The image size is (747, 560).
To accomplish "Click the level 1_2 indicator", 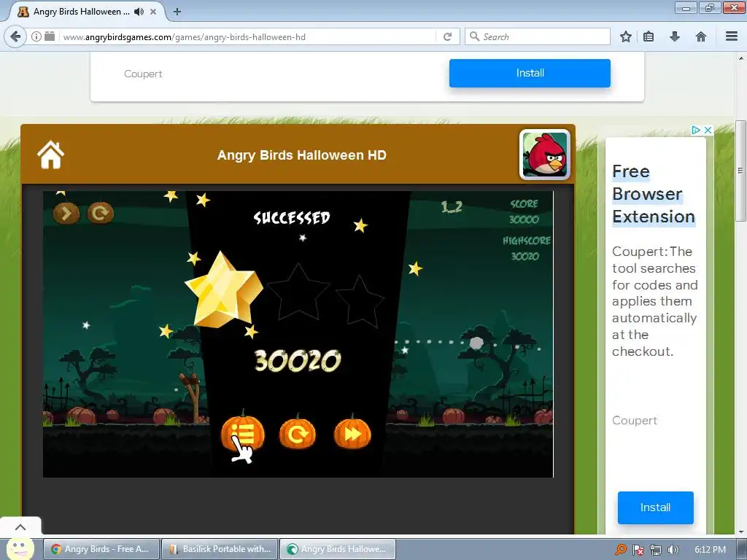I will (x=451, y=206).
